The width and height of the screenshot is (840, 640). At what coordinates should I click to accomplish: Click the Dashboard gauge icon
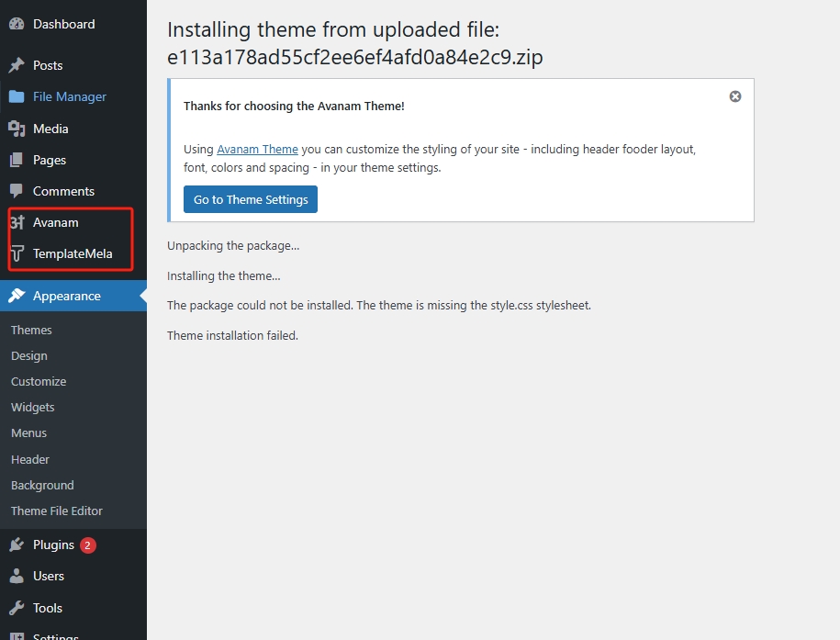[17, 24]
